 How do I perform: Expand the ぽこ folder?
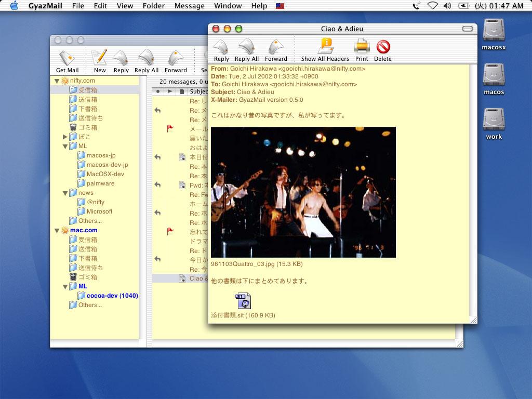coord(65,137)
